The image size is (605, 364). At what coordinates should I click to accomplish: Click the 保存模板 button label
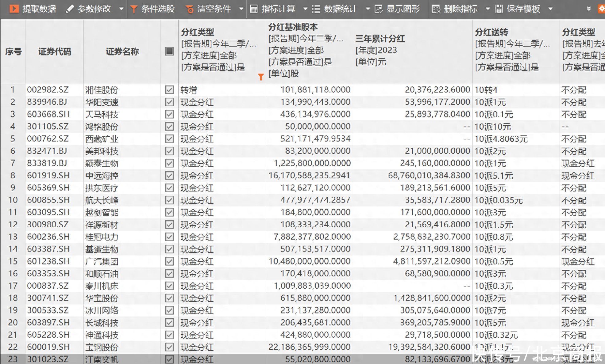(x=523, y=9)
